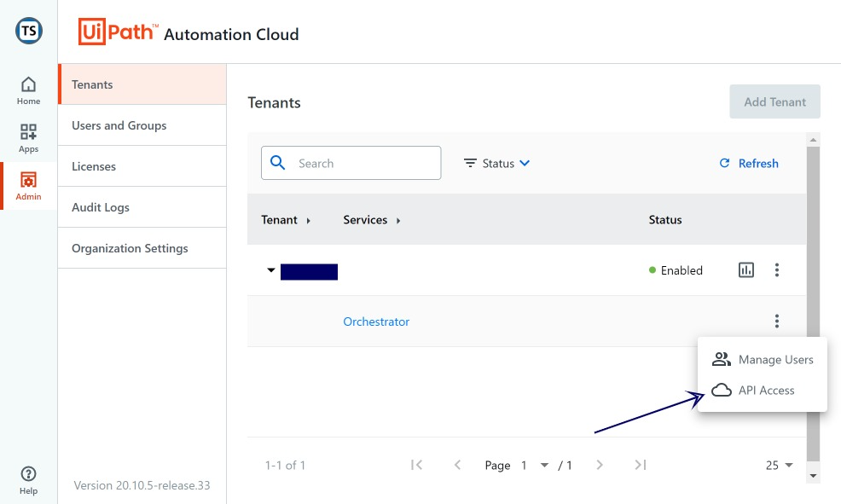
Task: Open the tenant's license allocation chart icon
Action: point(746,269)
